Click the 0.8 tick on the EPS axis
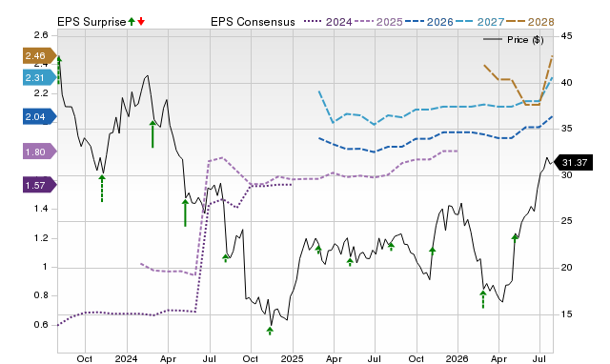610x364 pixels. pyautogui.click(x=41, y=295)
